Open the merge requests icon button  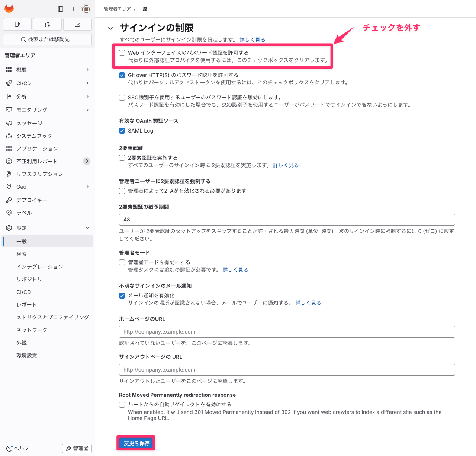(x=47, y=24)
